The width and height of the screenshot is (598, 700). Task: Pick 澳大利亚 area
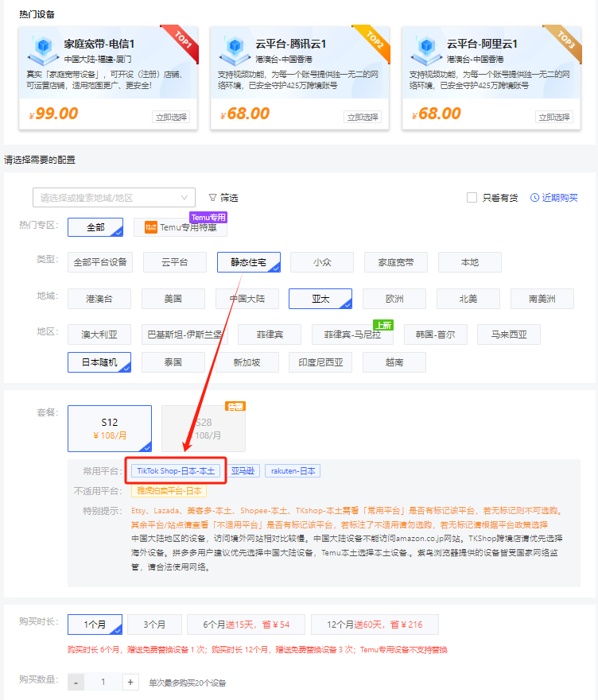tap(99, 335)
